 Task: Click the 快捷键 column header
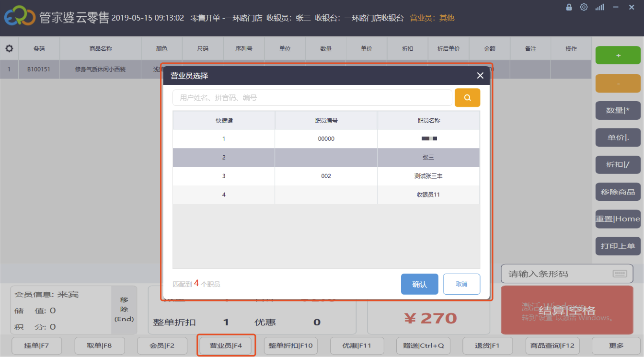(224, 120)
